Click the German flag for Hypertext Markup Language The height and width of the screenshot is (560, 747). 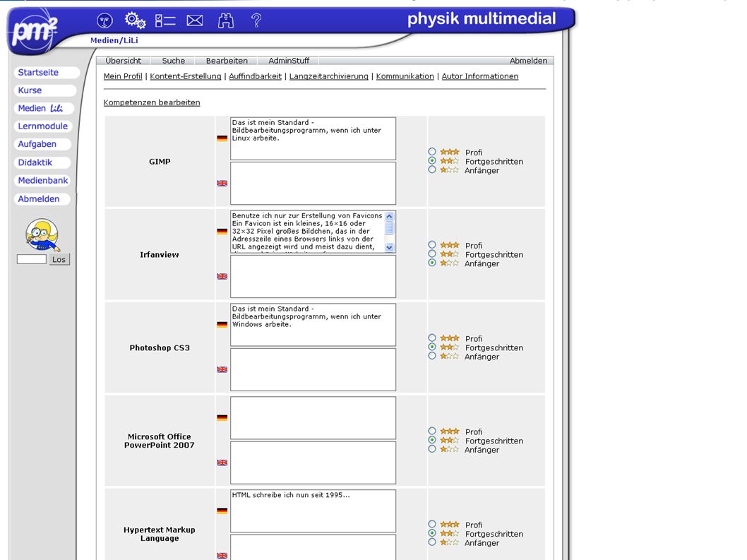pos(222,511)
